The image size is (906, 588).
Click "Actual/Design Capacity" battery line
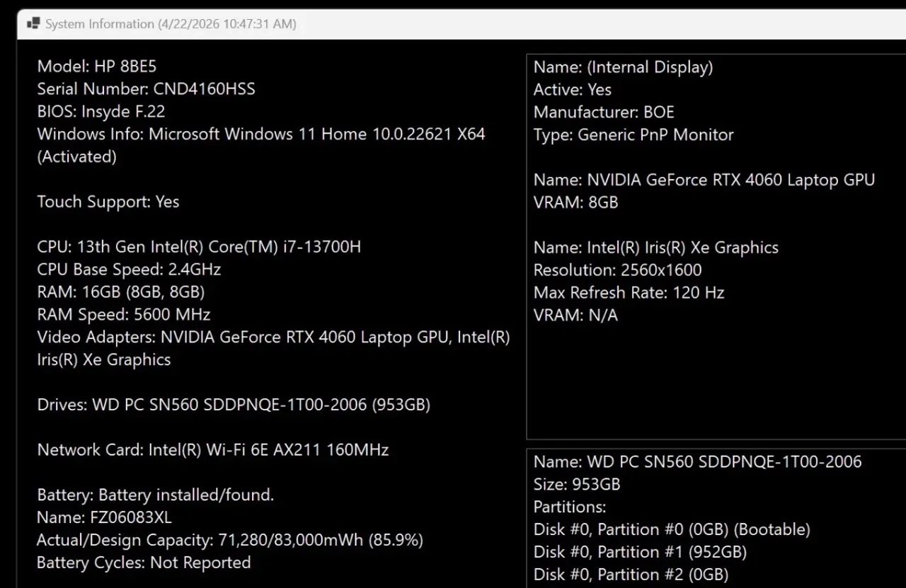tap(230, 541)
